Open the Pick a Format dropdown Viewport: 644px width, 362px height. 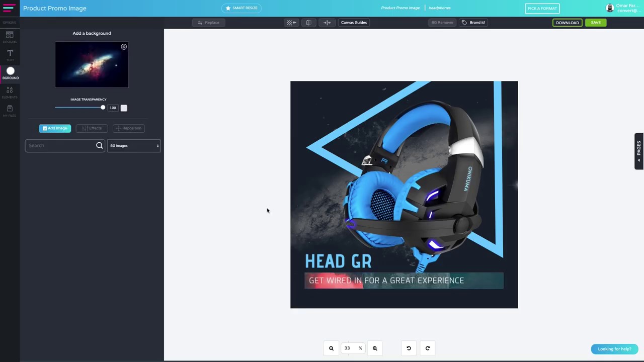542,8
